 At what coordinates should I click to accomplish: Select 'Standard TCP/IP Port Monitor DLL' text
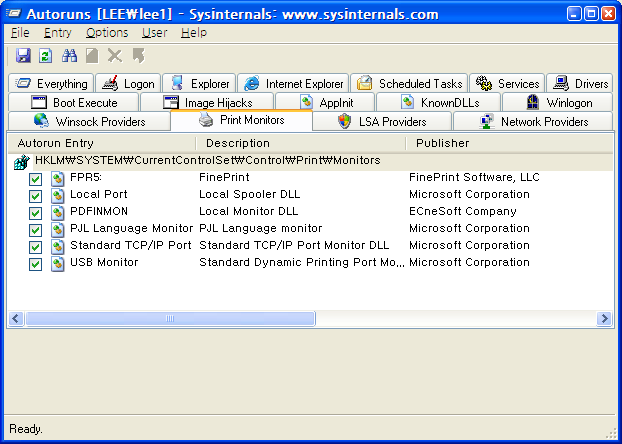[294, 245]
